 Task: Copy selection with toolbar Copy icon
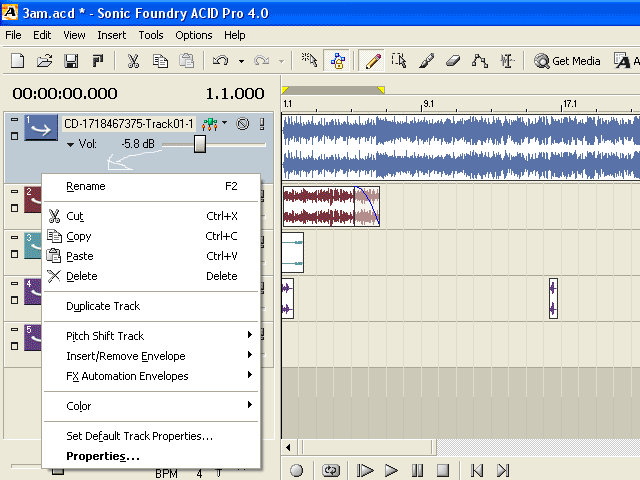coord(160,61)
